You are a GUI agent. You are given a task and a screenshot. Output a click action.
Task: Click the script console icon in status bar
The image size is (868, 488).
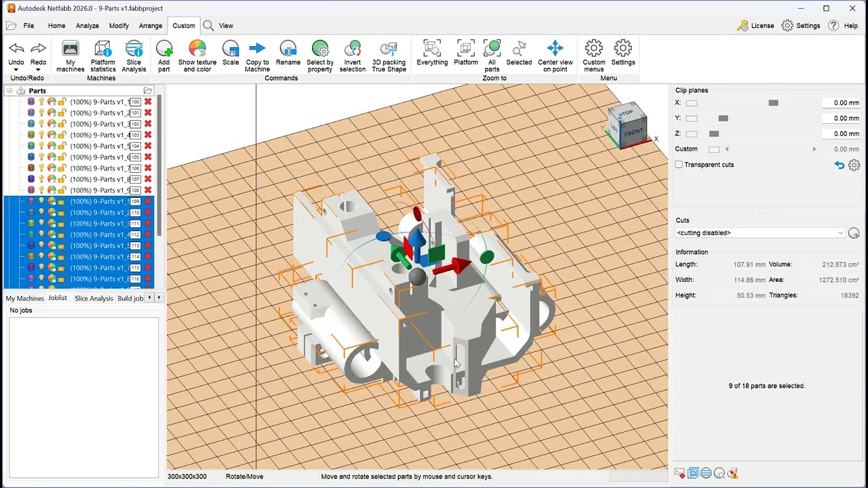click(679, 473)
